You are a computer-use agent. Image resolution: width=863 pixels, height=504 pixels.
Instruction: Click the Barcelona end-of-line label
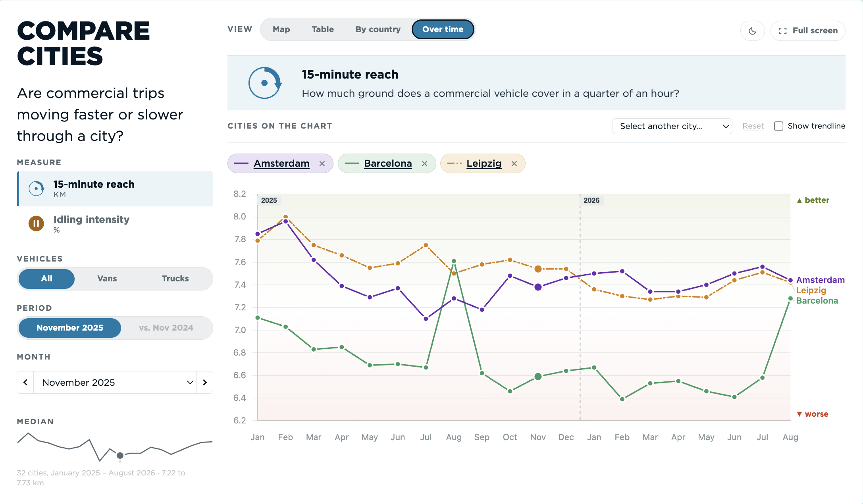click(817, 300)
